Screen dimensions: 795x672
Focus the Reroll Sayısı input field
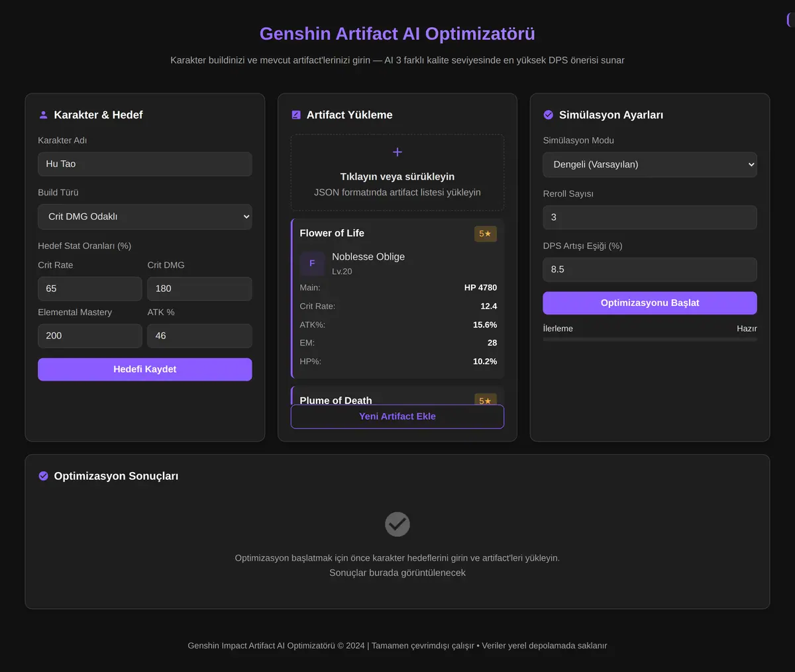(x=650, y=218)
